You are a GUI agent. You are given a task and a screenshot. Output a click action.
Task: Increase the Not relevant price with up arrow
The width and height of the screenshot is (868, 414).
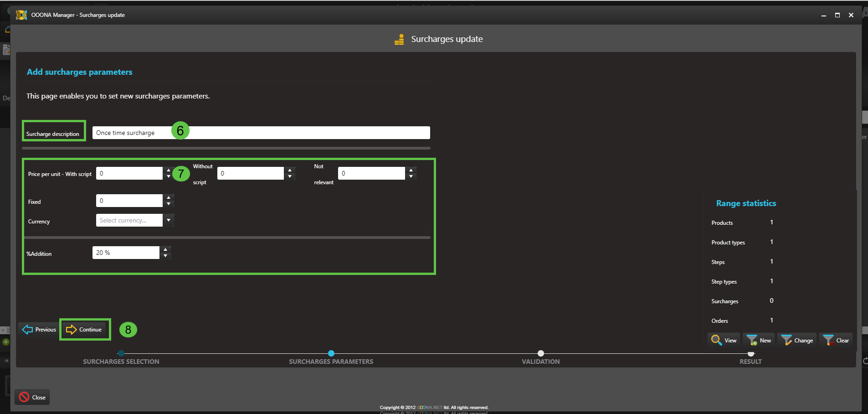411,170
